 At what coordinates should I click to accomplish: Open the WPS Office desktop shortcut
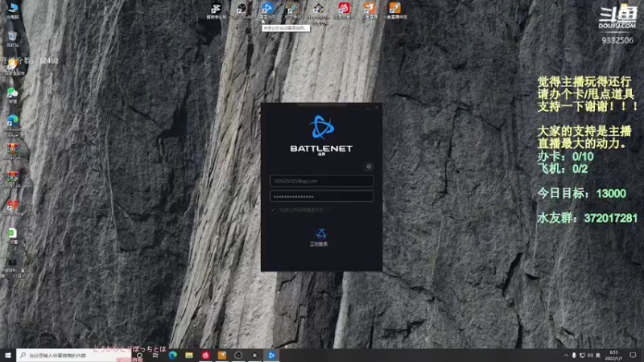pyautogui.click(x=13, y=207)
